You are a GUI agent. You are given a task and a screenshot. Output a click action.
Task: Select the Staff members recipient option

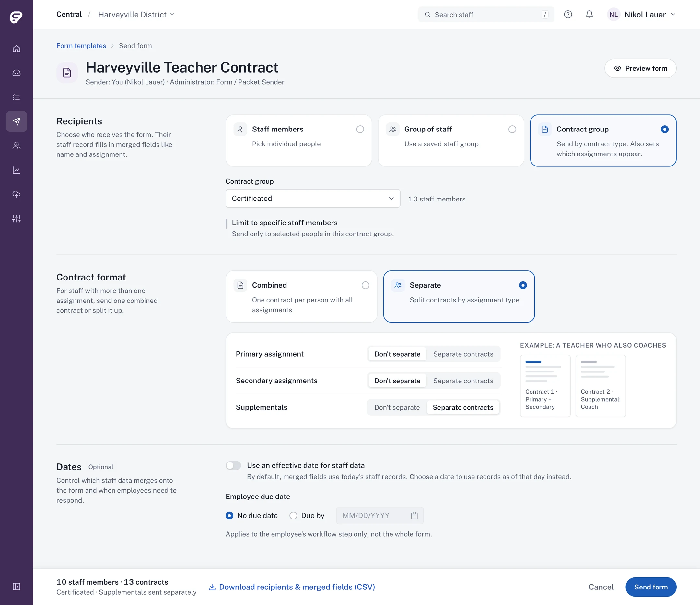pyautogui.click(x=299, y=141)
